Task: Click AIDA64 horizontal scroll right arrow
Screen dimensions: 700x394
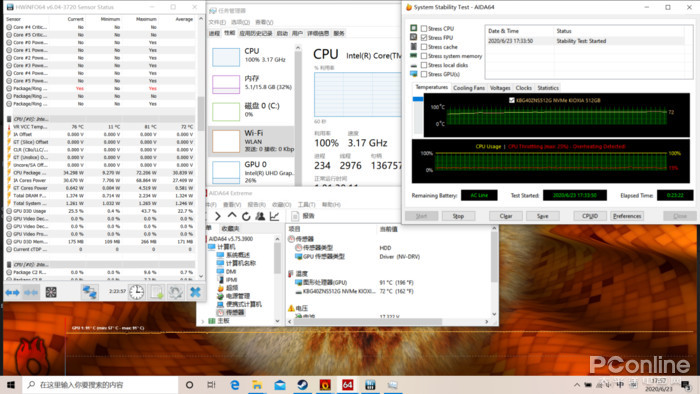Action: [487, 321]
